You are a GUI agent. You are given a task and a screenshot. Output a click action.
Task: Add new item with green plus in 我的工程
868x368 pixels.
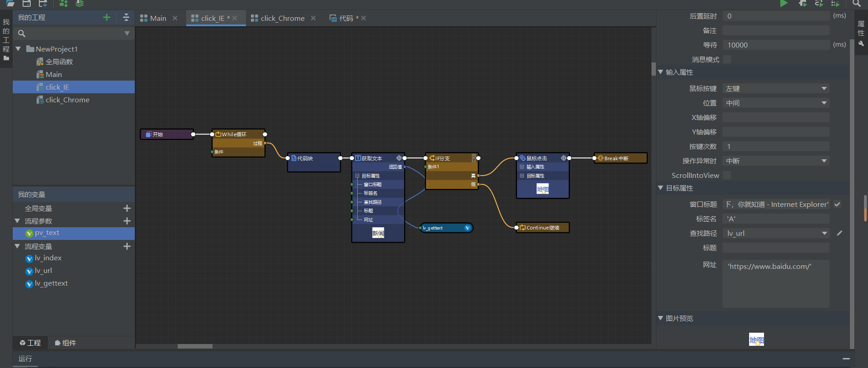pyautogui.click(x=107, y=17)
